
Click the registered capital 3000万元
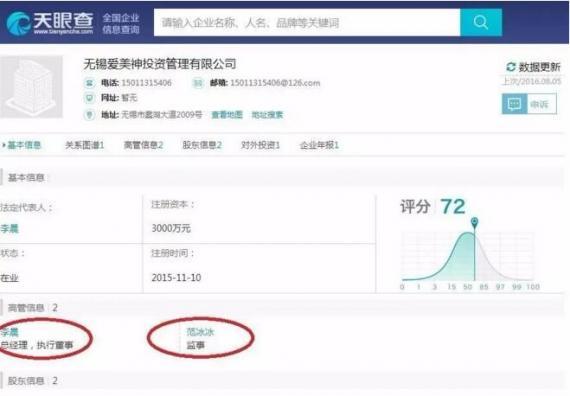[171, 228]
